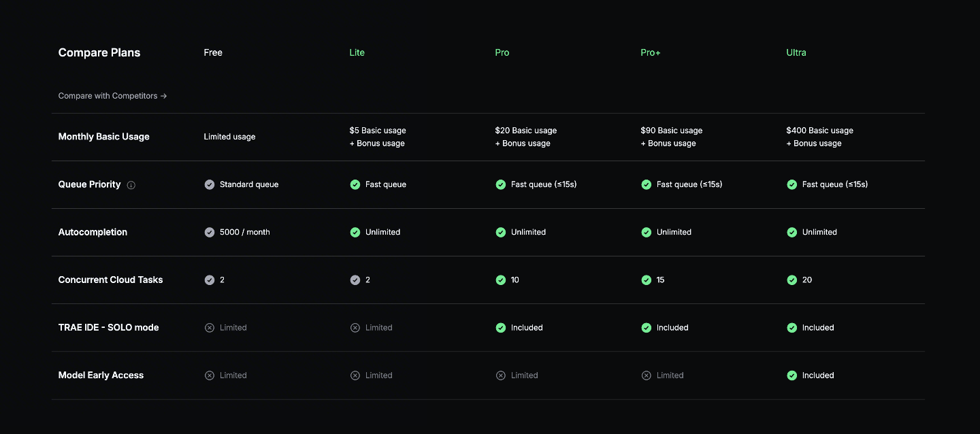This screenshot has height=434, width=980.
Task: Select the Pro+ plan header
Action: pos(651,52)
